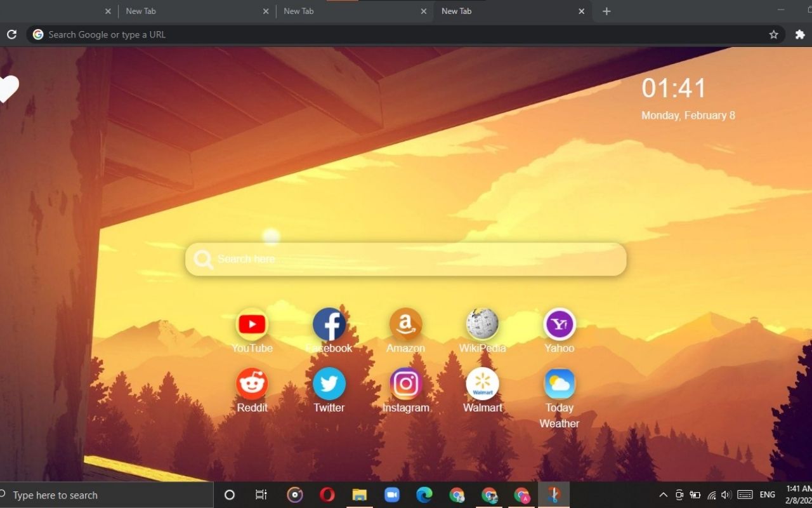Open the Amazon shortcut
Screen dimensions: 812x508
pyautogui.click(x=405, y=324)
